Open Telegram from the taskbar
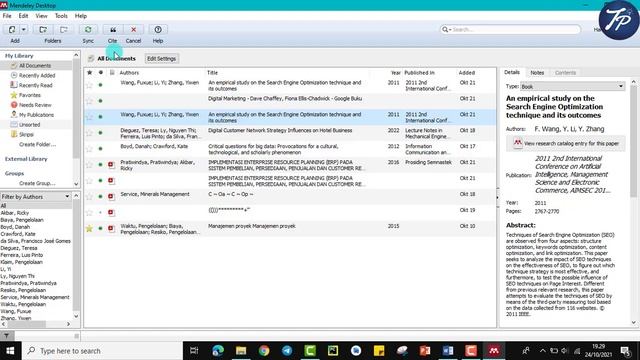 coord(287,351)
